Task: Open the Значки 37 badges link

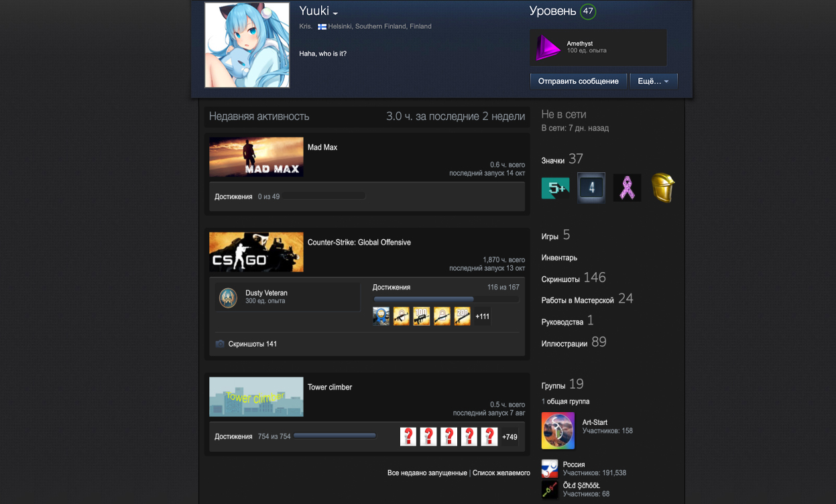Action: (x=562, y=160)
